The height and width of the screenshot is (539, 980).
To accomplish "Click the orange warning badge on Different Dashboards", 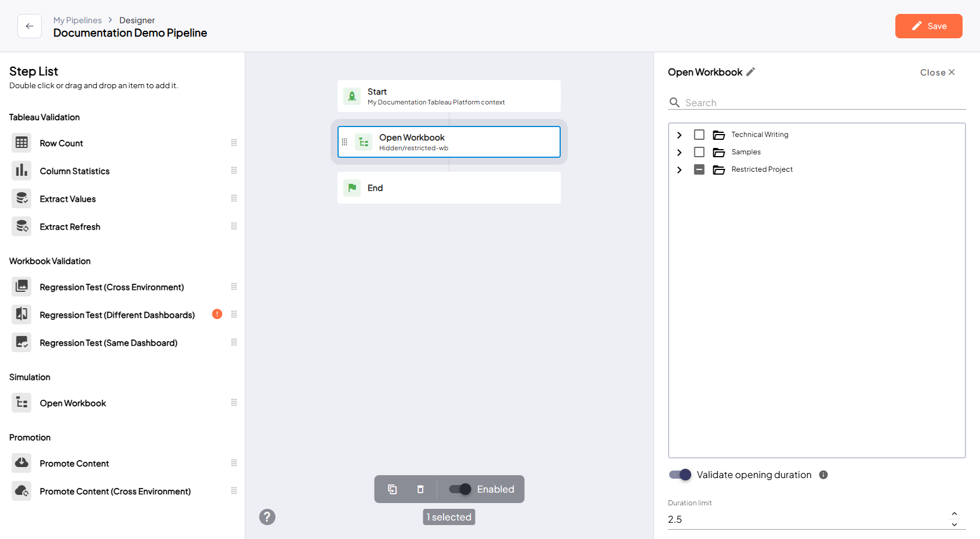I will point(217,314).
